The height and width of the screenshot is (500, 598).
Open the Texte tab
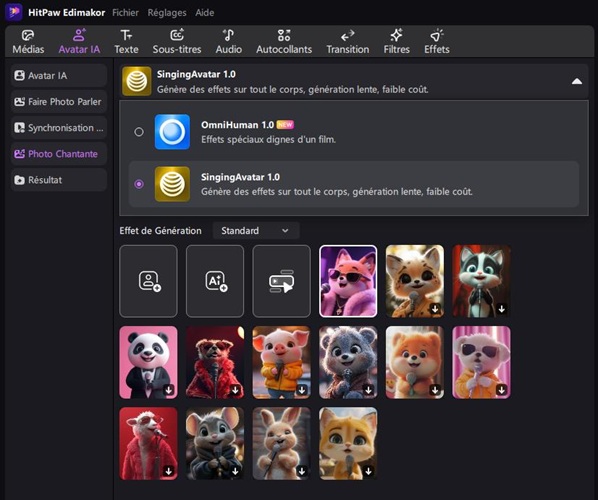tap(126, 42)
